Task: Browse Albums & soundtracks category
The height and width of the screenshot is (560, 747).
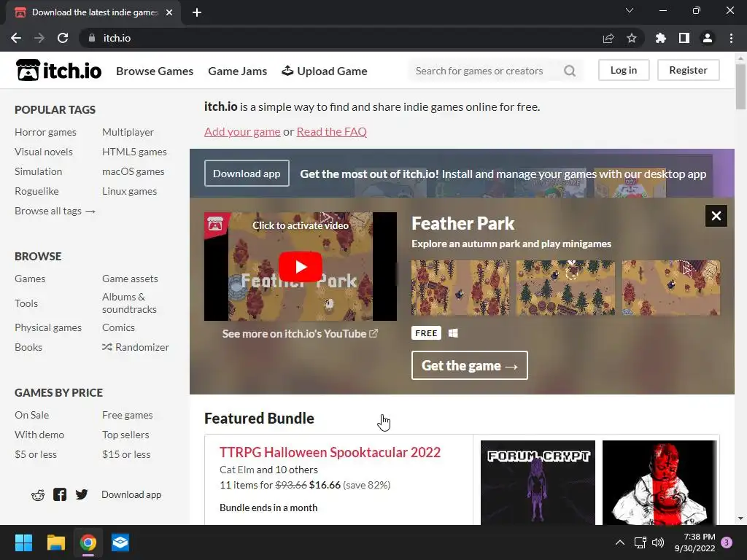Action: (130, 303)
